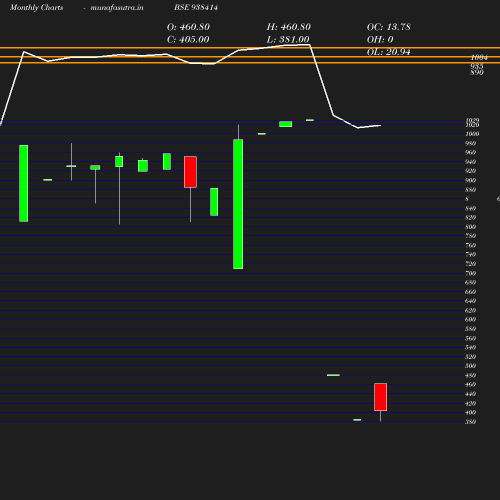Click the 1094 label beside orange lines
This screenshot has height=500, width=500.
[x=479, y=57]
